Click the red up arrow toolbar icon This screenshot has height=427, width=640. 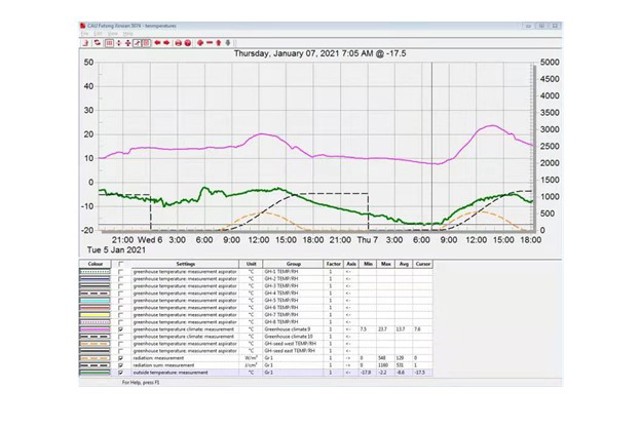[x=219, y=42]
